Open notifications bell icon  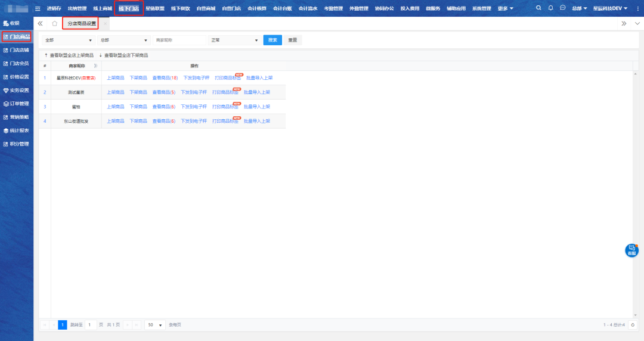point(550,8)
